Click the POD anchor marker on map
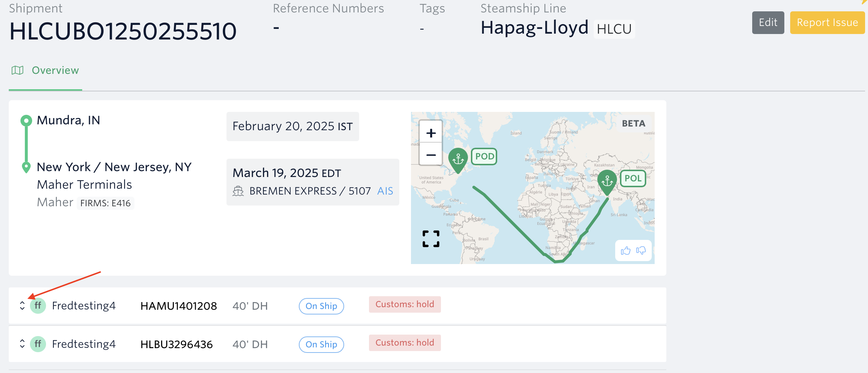The height and width of the screenshot is (373, 868). click(x=458, y=159)
